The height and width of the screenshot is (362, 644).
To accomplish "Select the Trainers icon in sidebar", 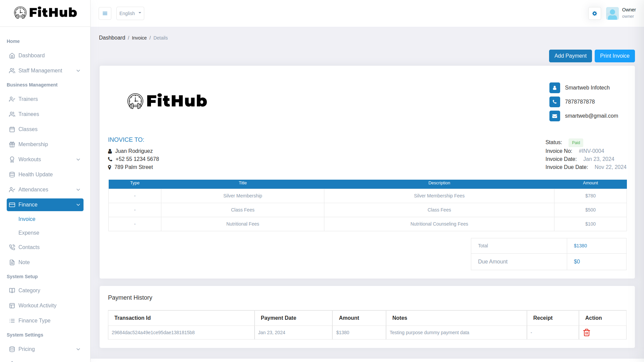I will coord(12,99).
